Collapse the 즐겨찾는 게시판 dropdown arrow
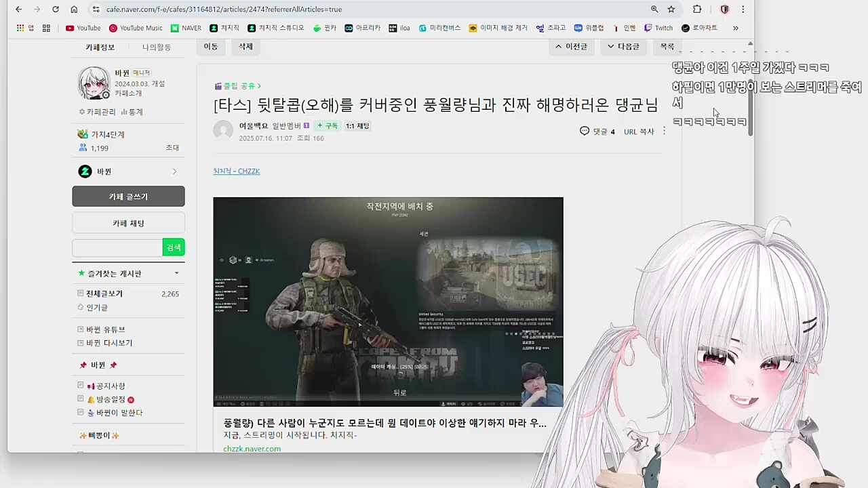This screenshot has height=488, width=868. coord(176,273)
